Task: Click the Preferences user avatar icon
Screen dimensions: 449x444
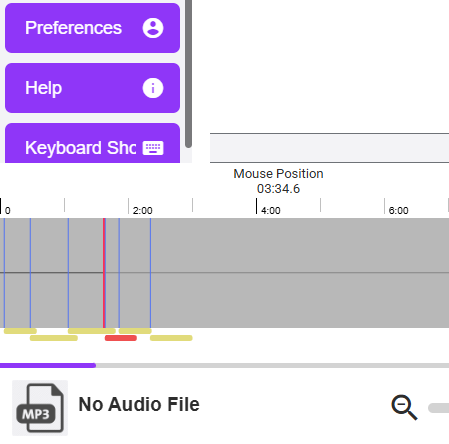Action: 153,28
